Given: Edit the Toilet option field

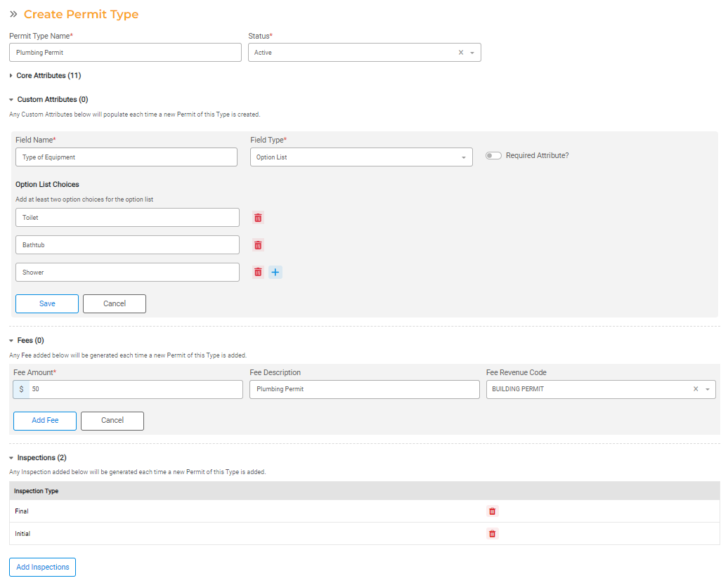Looking at the screenshot, I should pos(128,218).
